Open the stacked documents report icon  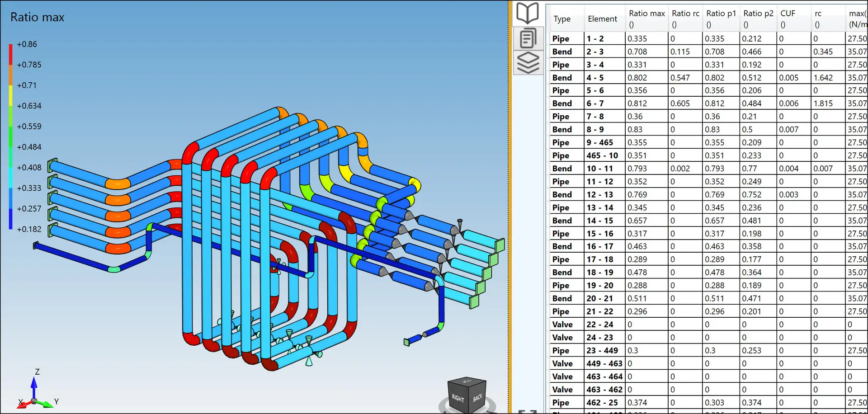[528, 38]
